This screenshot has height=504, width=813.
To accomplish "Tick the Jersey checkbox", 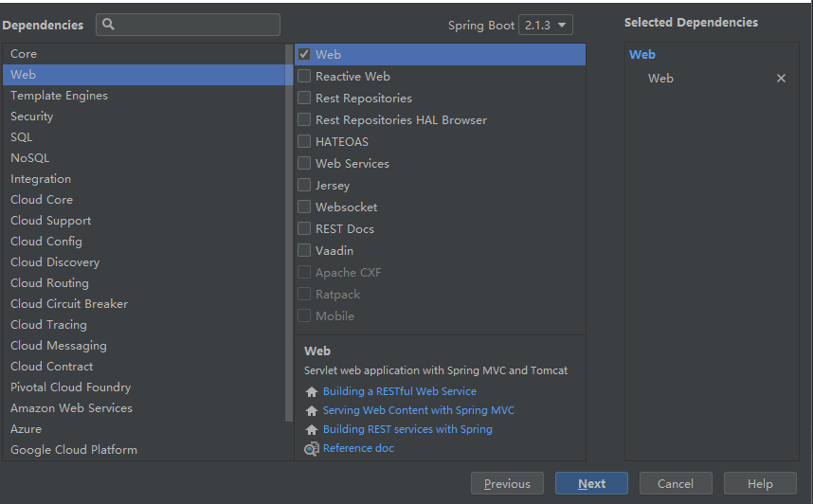I will coord(304,185).
